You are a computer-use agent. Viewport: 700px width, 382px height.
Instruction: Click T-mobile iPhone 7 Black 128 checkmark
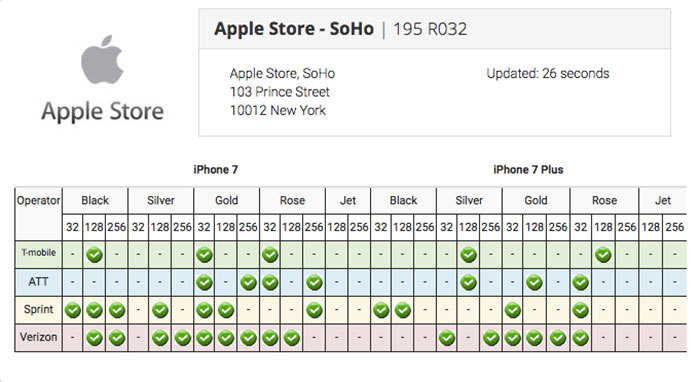(94, 255)
